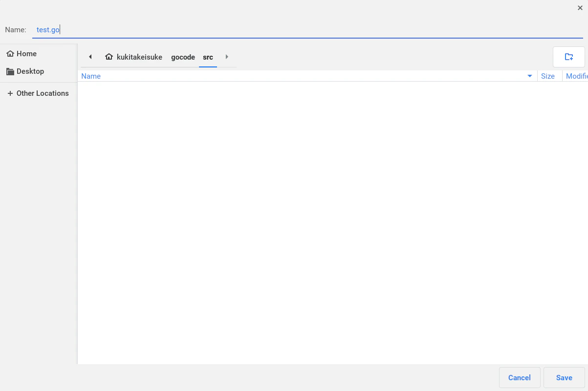Screen dimensions: 588x391
Task: Select the src folder in path bar
Action: (208, 57)
